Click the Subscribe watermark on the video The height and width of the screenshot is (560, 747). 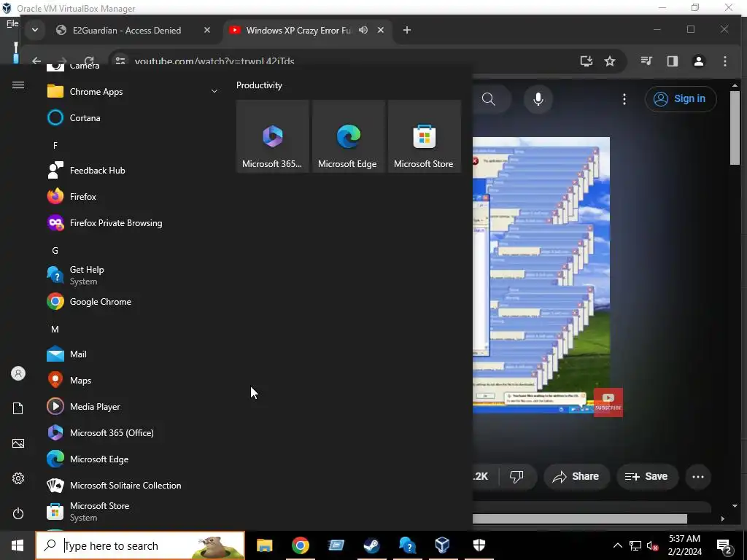pos(608,402)
